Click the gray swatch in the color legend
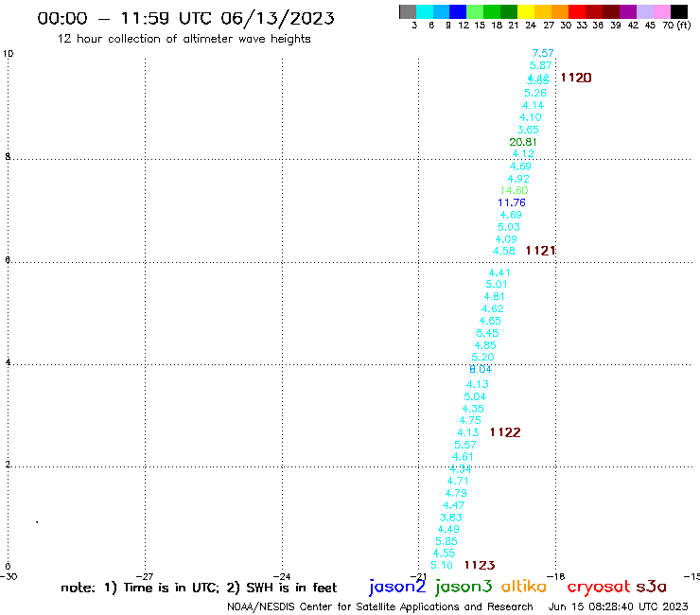Screen dimensions: 700x615 click(408, 11)
